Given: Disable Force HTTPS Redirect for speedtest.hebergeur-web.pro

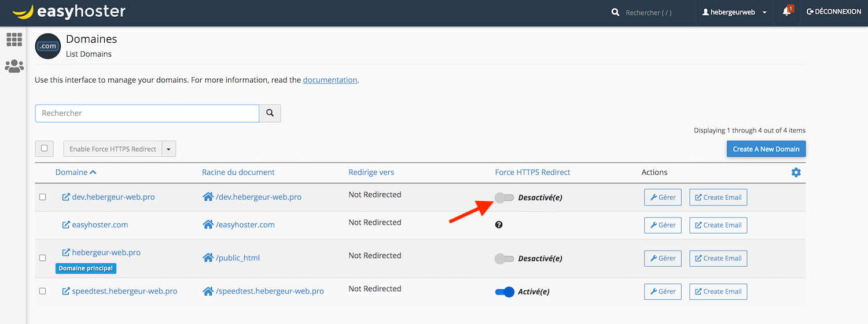Looking at the screenshot, I should coord(505,292).
